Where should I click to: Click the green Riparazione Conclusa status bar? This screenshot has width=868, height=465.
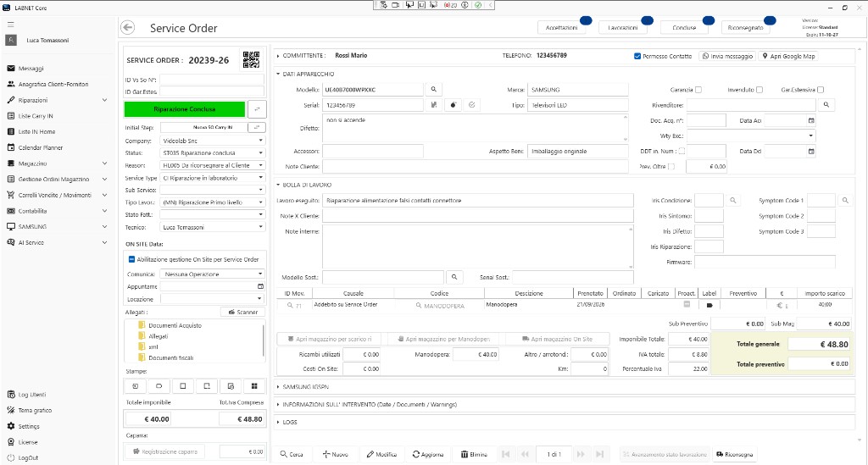pos(184,109)
